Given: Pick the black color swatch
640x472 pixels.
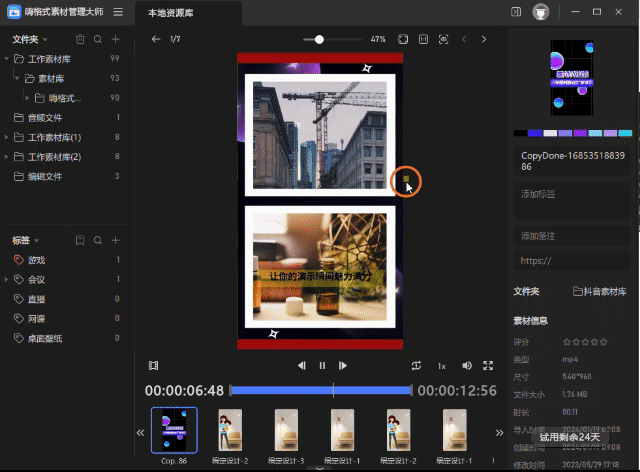Looking at the screenshot, I should tap(520, 133).
